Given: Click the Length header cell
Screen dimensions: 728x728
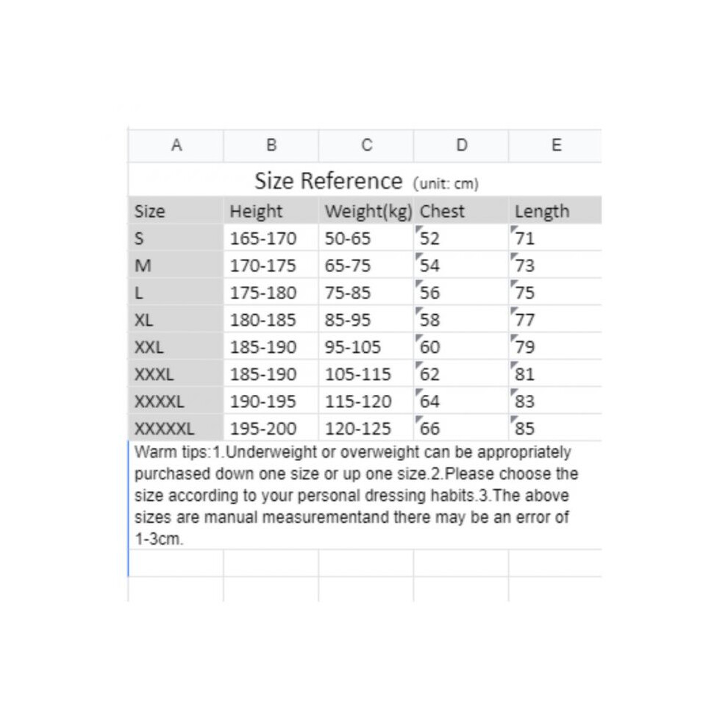Looking at the screenshot, I should point(556,211).
